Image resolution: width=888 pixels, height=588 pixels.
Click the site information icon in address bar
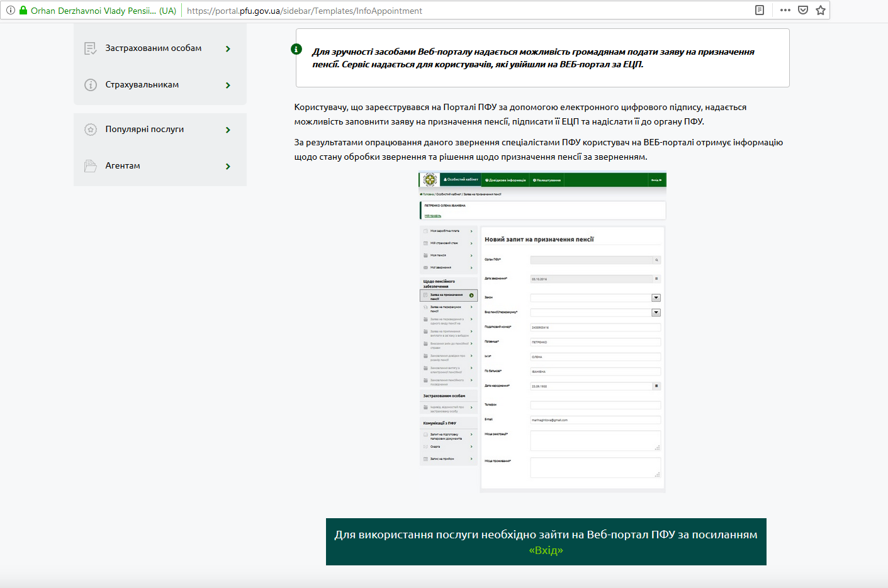click(11, 10)
